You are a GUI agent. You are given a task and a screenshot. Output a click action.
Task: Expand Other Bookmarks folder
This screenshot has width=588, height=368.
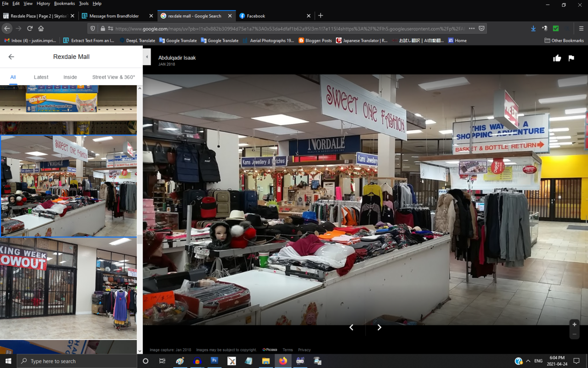[x=564, y=40]
